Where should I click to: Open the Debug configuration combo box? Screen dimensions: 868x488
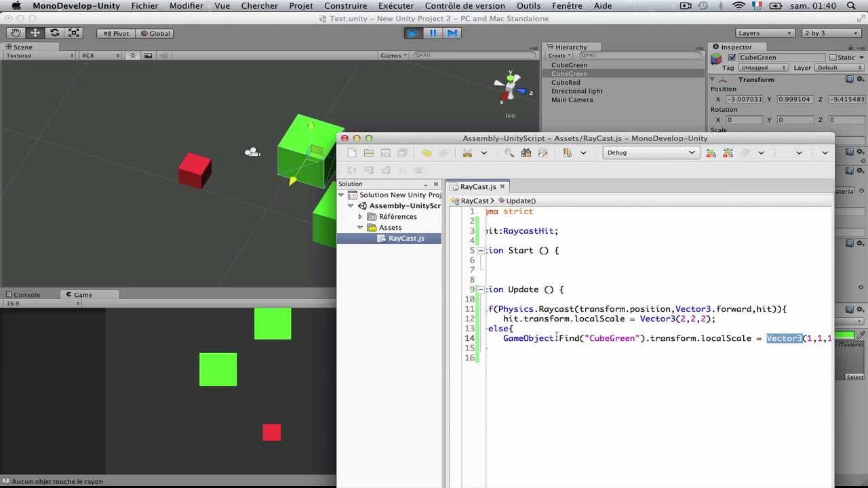click(650, 152)
